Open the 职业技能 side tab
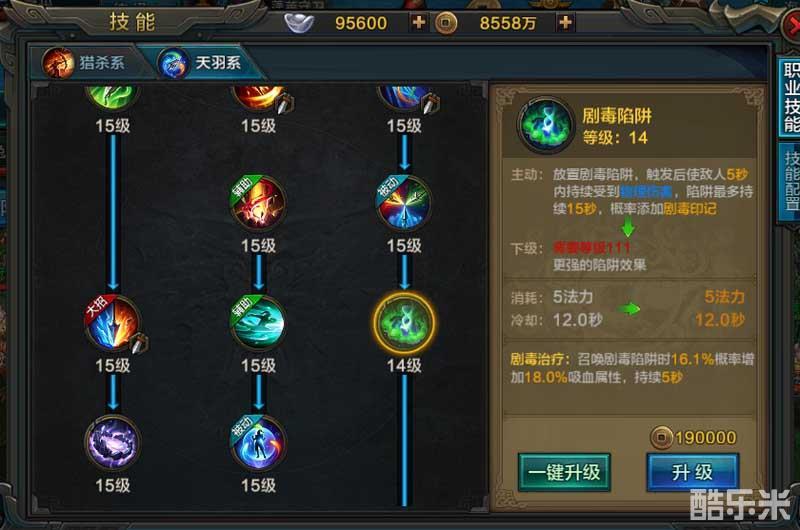This screenshot has height=530, width=800. click(790, 97)
